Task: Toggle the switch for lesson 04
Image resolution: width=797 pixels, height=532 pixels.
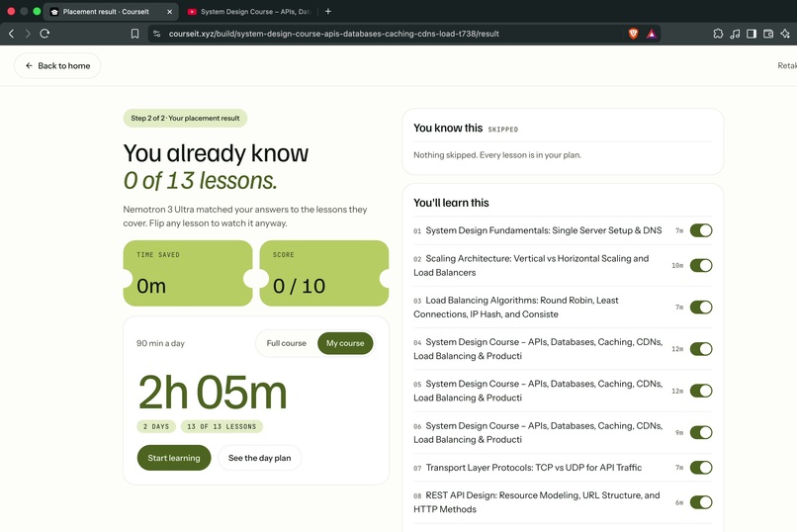Action: (x=701, y=349)
